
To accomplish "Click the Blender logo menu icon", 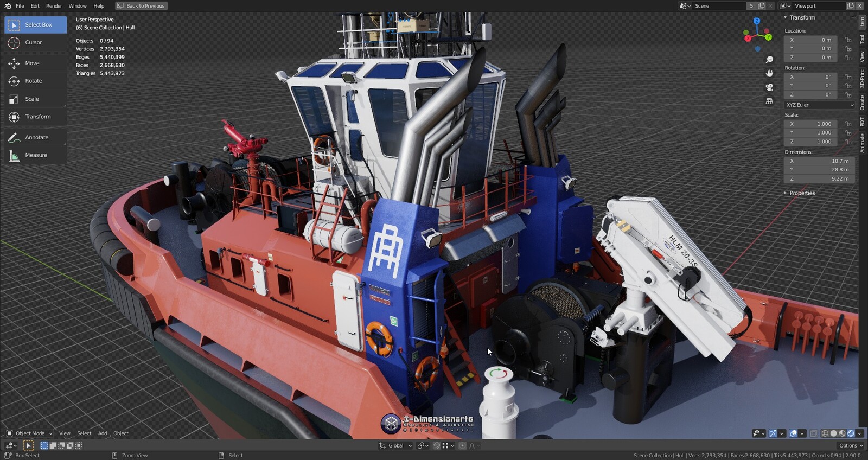I will (8, 5).
